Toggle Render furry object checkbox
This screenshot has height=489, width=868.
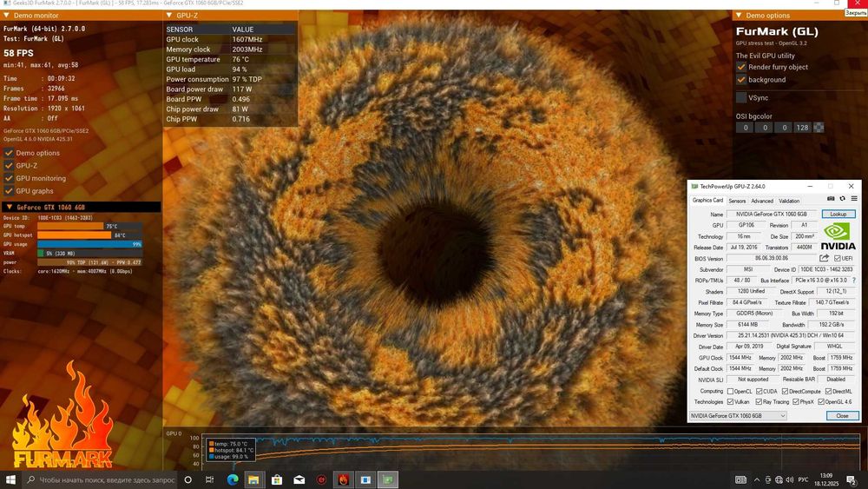(x=741, y=67)
